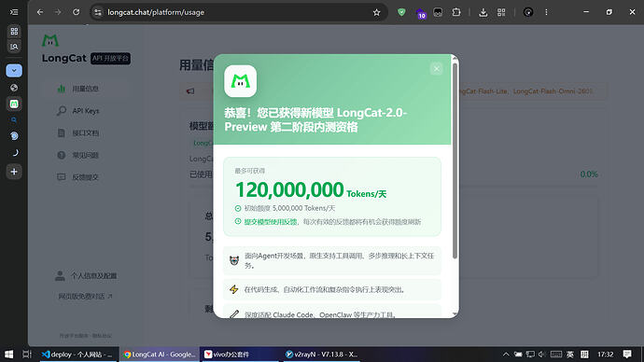The height and width of the screenshot is (362, 644).
Task: Click the 0.0% usage value
Action: [589, 174]
